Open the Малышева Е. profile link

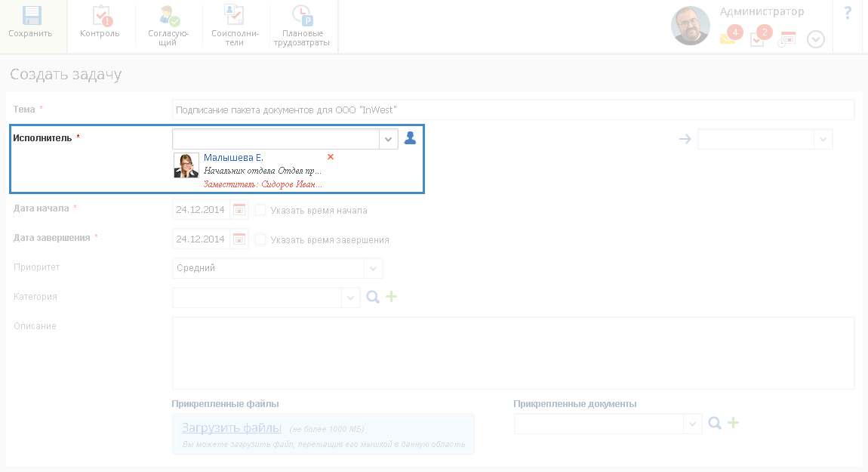click(233, 158)
